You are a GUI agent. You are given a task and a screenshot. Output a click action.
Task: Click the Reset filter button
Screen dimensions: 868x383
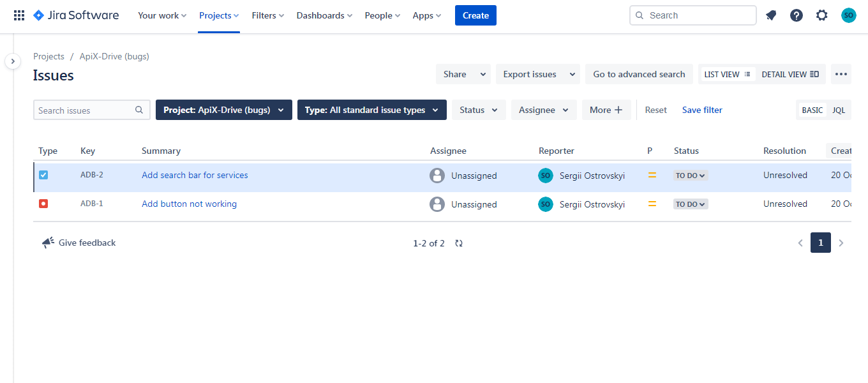[655, 110]
